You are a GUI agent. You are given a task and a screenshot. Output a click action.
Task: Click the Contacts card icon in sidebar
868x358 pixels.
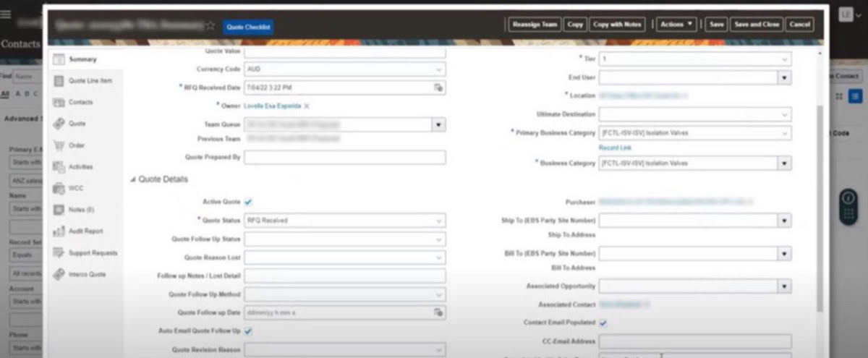point(59,103)
